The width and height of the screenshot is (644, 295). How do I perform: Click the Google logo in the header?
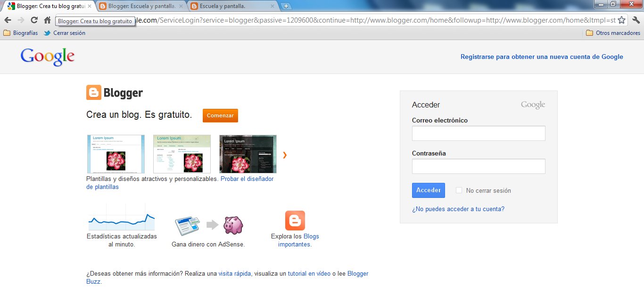click(x=48, y=57)
